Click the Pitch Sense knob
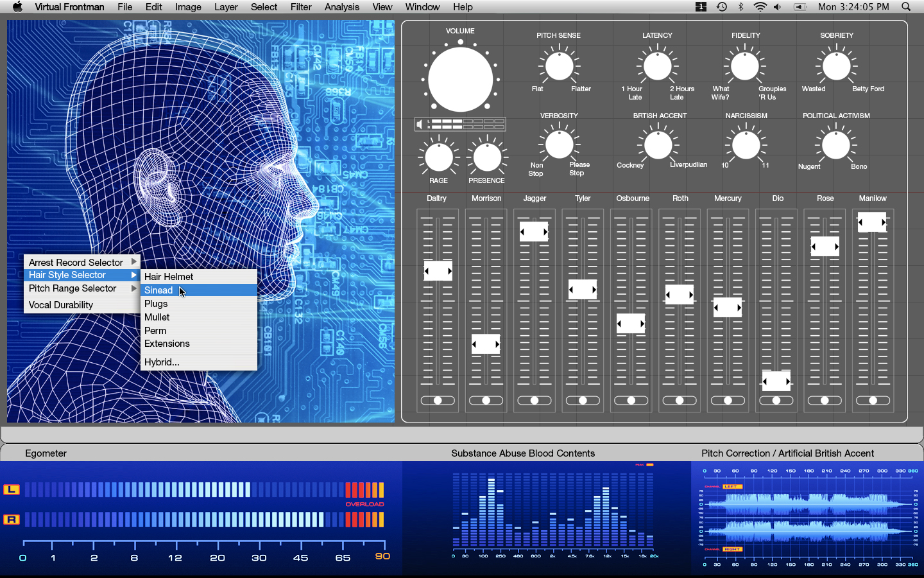Image resolution: width=924 pixels, height=578 pixels. pos(559,66)
